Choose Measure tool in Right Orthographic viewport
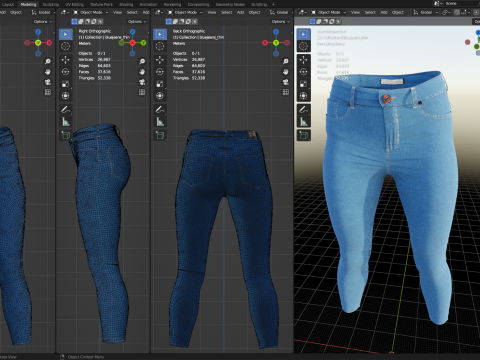Screen dimensions: 480x360 coord(66,122)
